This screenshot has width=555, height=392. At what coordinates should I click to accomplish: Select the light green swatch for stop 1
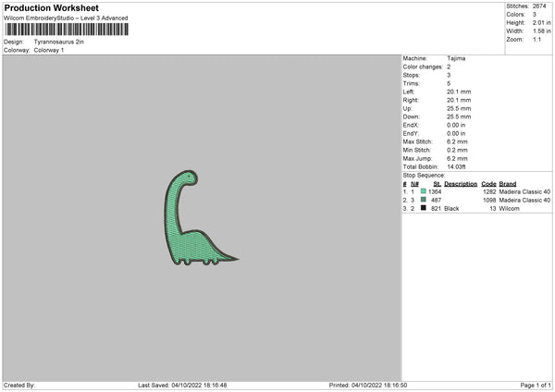click(423, 191)
